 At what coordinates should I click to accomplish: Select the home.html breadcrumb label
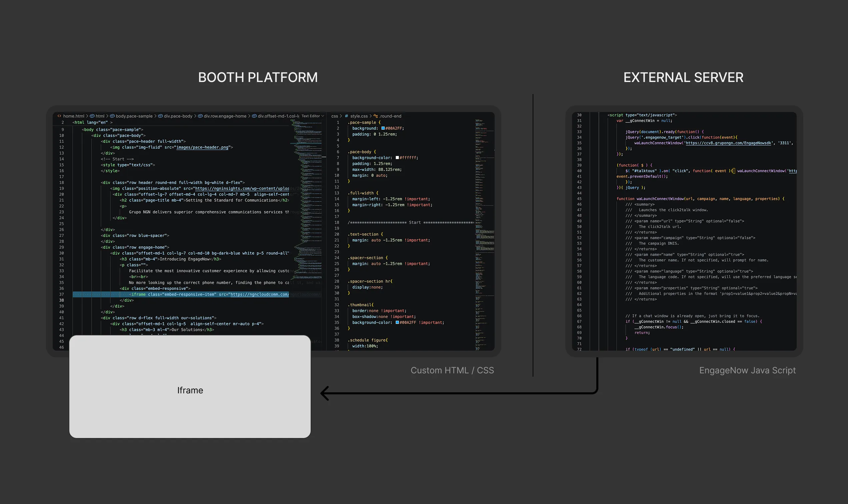[x=74, y=116]
